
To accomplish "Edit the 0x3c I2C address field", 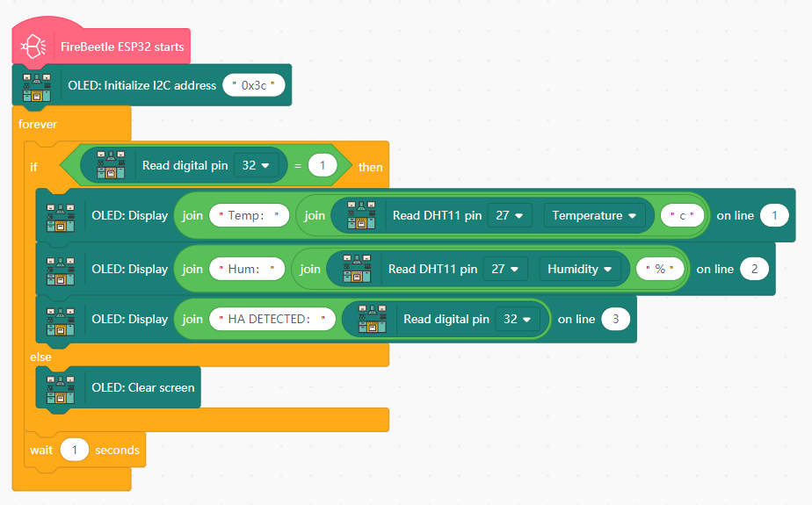I will [257, 85].
